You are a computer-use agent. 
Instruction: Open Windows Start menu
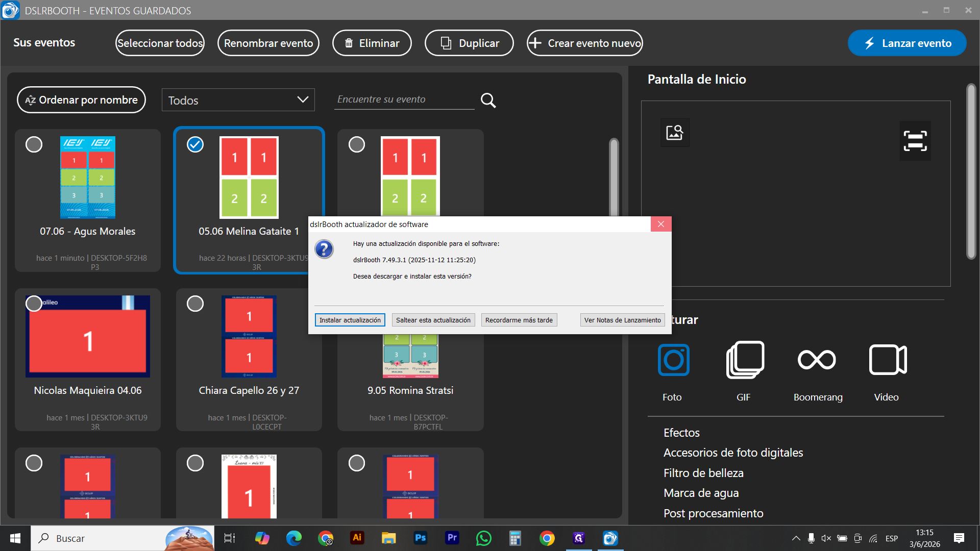click(x=15, y=538)
